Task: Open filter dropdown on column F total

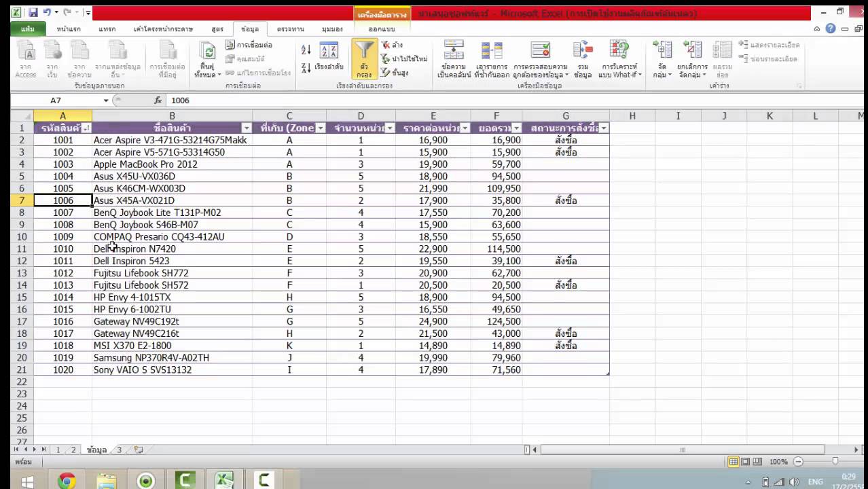Action: (x=517, y=128)
